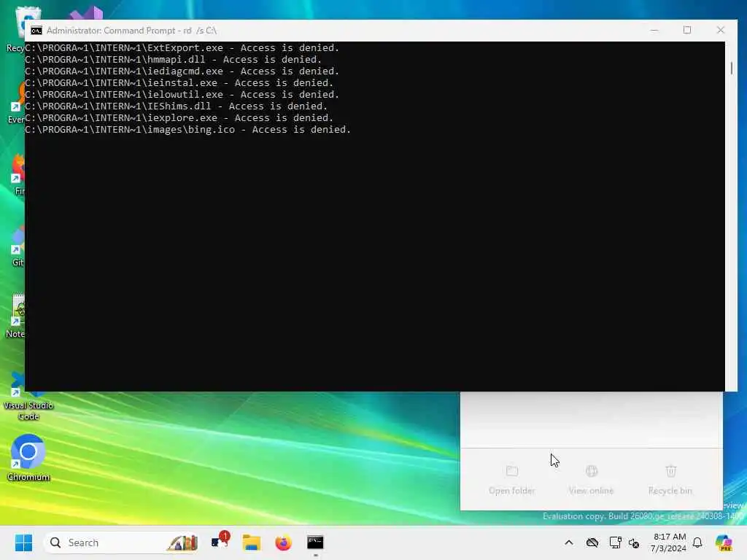747x560 pixels.
Task: Click the taskbar Search box
Action: tap(122, 542)
